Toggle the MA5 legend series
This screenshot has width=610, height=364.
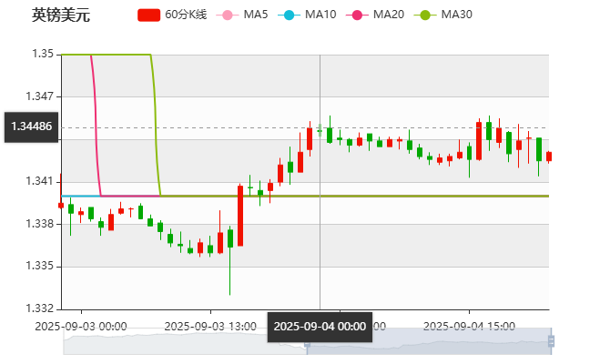(242, 15)
